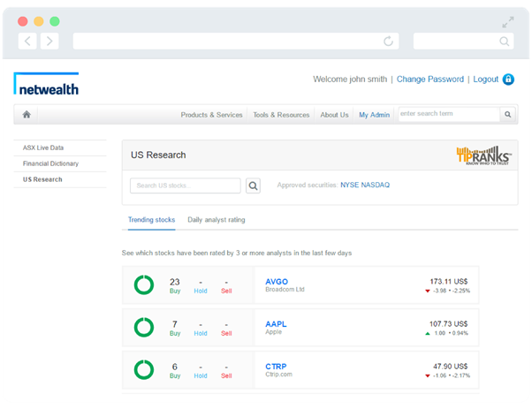Click the red down arrow for CTRP
Image resolution: width=532 pixels, height=409 pixels.
click(x=428, y=375)
